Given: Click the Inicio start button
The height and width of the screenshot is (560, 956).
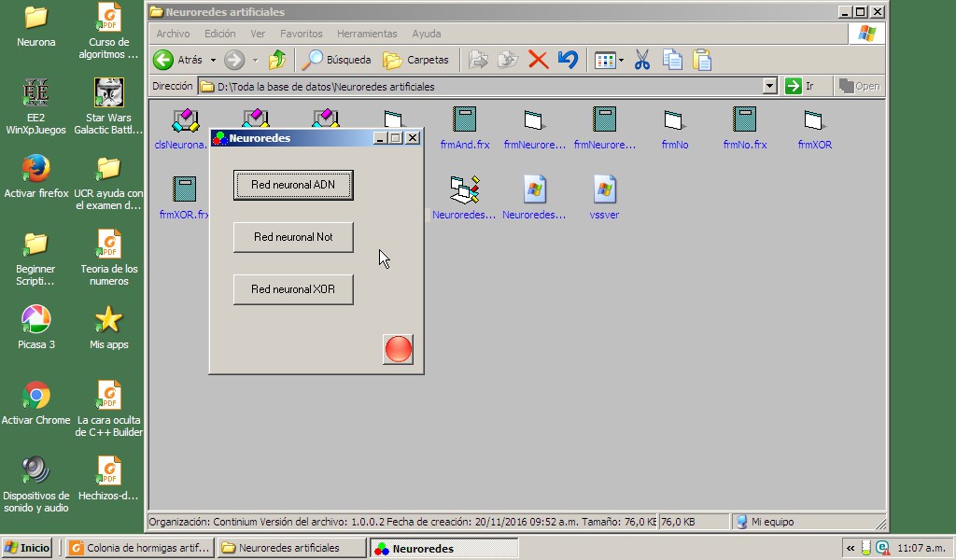Looking at the screenshot, I should click(x=28, y=548).
